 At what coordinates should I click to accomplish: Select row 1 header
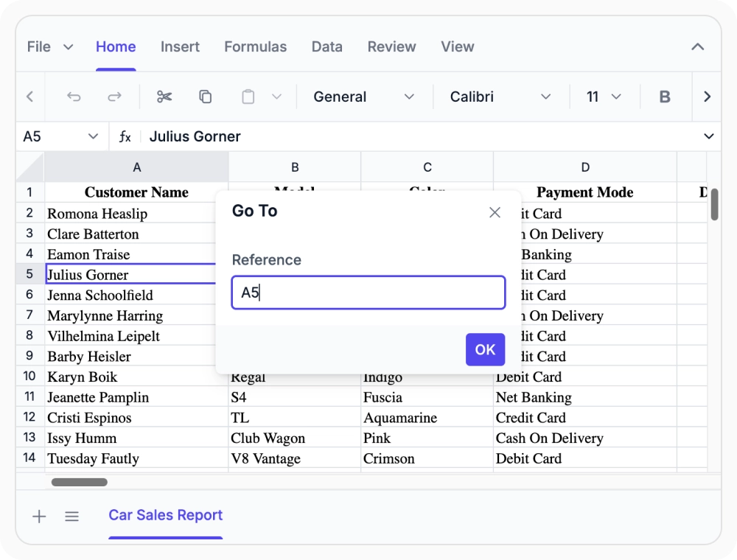coord(29,192)
